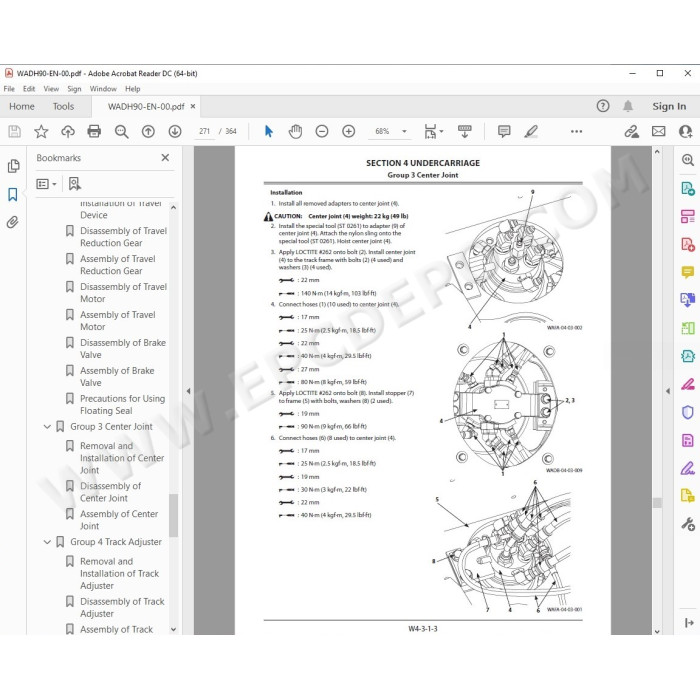
Task: Open the zoom percentage dropdown
Action: 404,131
